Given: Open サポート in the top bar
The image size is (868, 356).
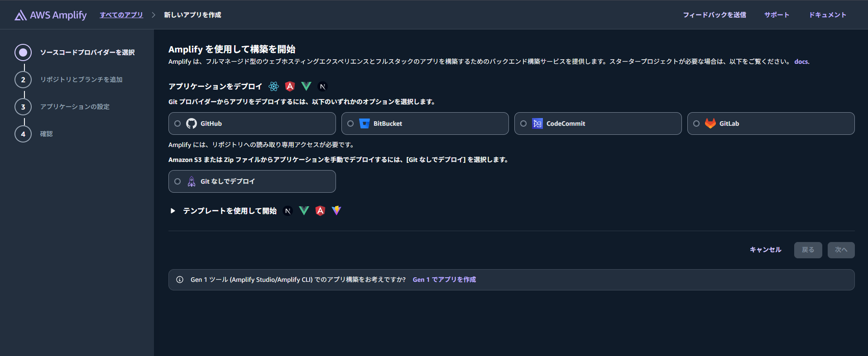Looking at the screenshot, I should pyautogui.click(x=777, y=15).
